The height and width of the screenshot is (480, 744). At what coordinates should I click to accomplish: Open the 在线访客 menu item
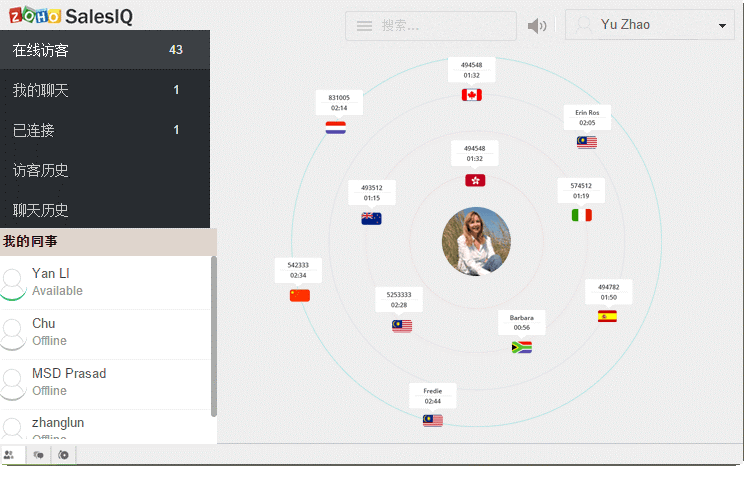point(105,50)
